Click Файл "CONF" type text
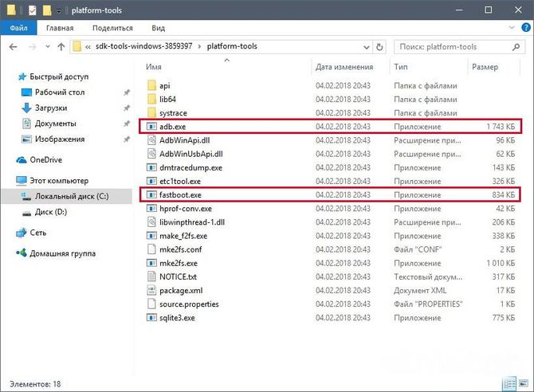The height and width of the screenshot is (392, 534). pyautogui.click(x=418, y=249)
